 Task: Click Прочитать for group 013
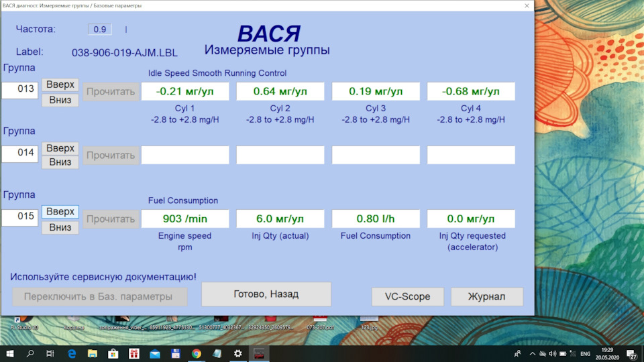coord(111,92)
